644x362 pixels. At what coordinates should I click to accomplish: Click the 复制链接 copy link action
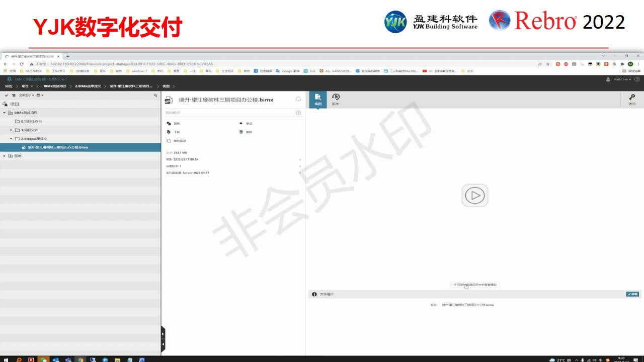(176, 141)
